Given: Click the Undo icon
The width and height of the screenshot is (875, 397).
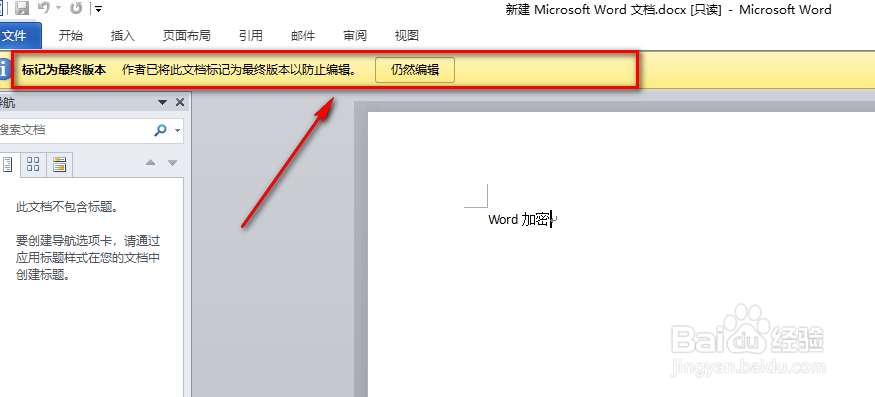Looking at the screenshot, I should pyautogui.click(x=44, y=8).
